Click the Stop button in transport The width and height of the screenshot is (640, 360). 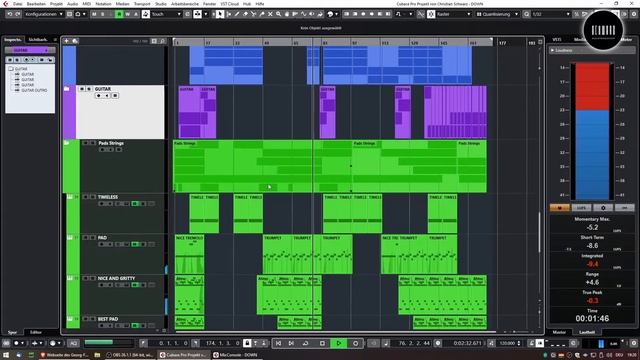322,343
